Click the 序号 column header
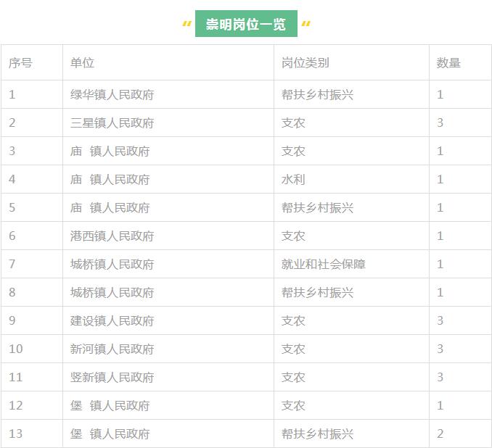 20,63
